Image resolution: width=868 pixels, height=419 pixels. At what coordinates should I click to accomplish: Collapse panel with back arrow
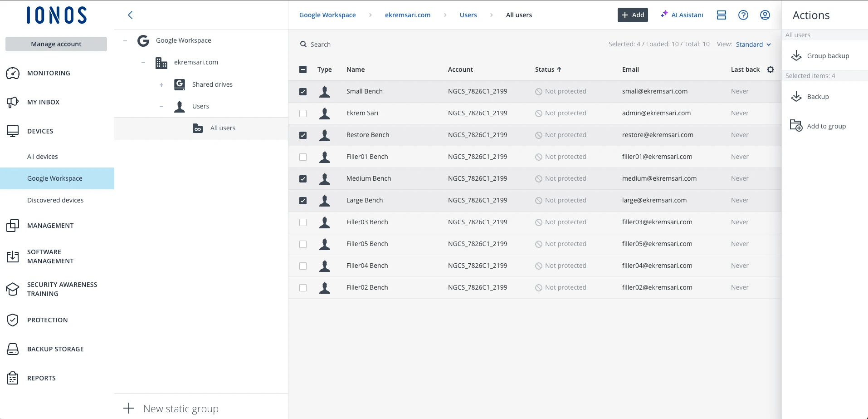[130, 15]
